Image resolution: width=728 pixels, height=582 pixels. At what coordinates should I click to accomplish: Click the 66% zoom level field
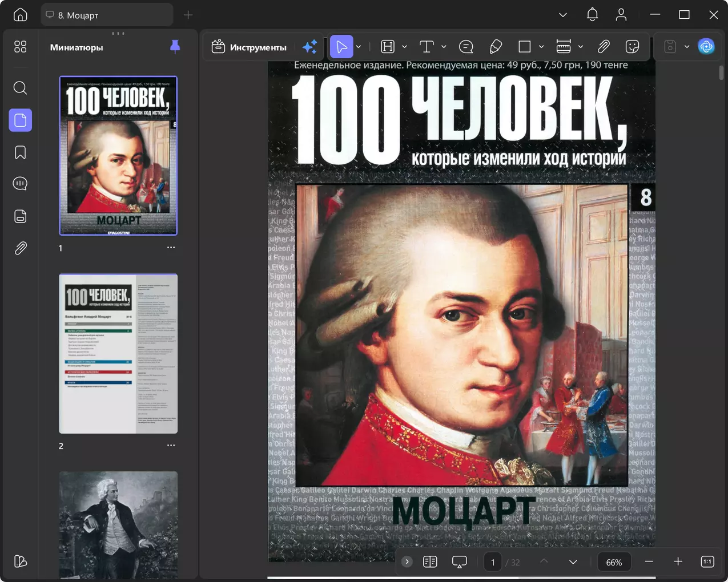[x=614, y=563]
